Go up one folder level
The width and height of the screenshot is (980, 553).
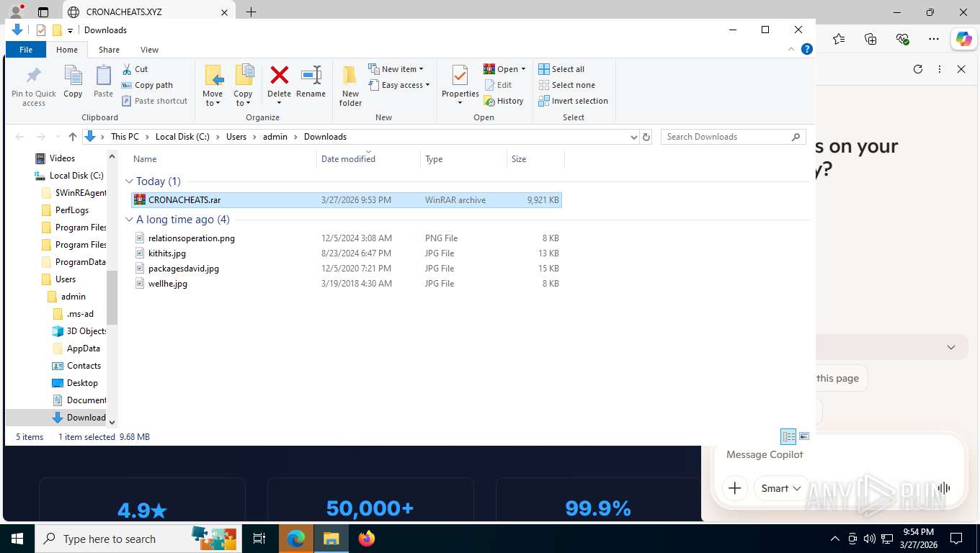tap(73, 137)
